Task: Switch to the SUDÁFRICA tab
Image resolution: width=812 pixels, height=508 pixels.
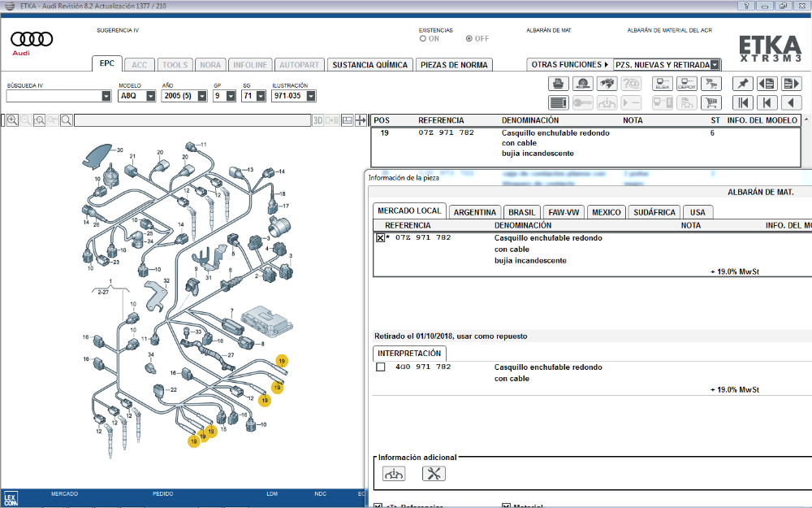Action: [654, 212]
